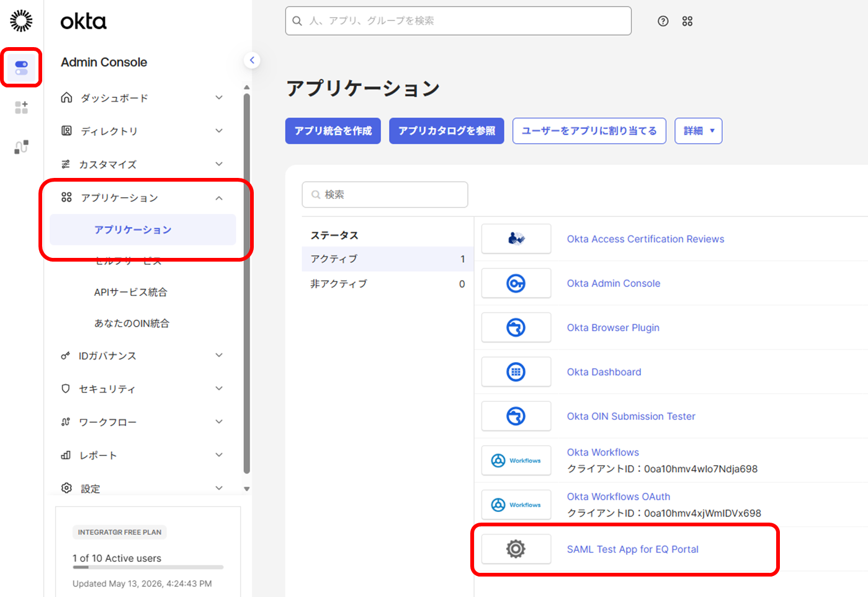Expand the セキュリティ menu
Screen dimensions: 868x597
(x=142, y=389)
